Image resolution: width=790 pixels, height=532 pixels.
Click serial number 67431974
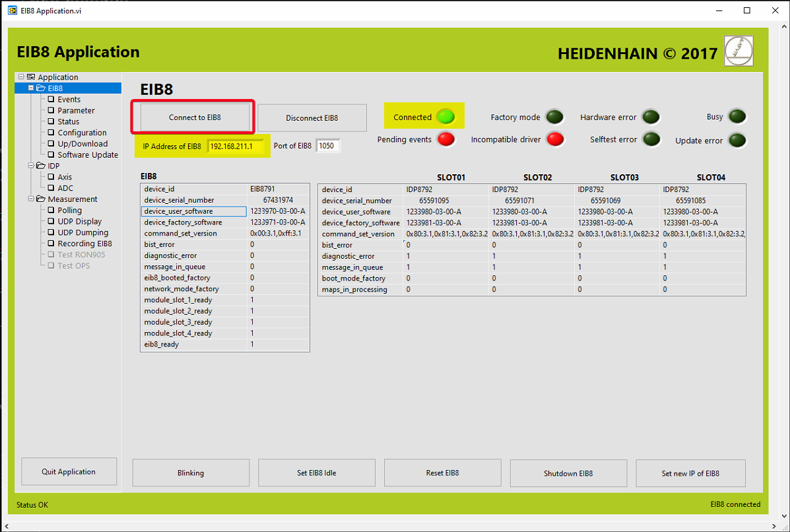click(278, 200)
